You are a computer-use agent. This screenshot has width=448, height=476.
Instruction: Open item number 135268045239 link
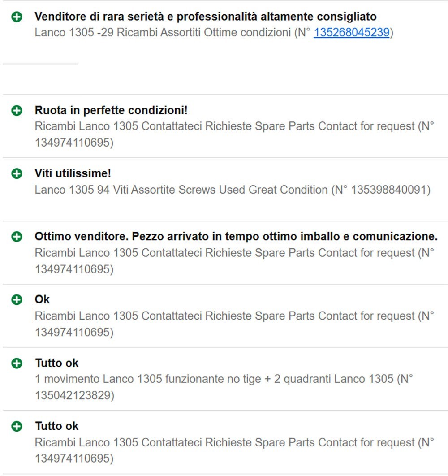pos(352,32)
